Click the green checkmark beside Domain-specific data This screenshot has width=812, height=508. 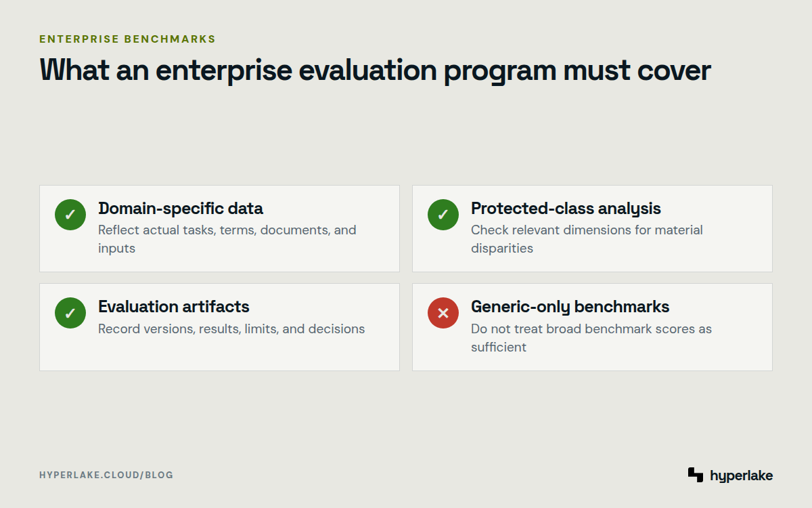point(70,215)
